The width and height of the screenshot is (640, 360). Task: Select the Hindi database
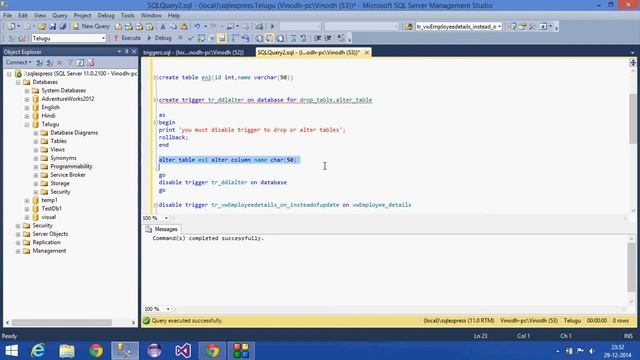48,116
